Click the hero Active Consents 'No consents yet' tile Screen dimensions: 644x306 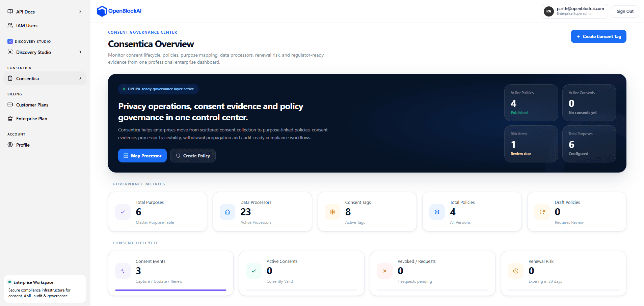[589, 103]
